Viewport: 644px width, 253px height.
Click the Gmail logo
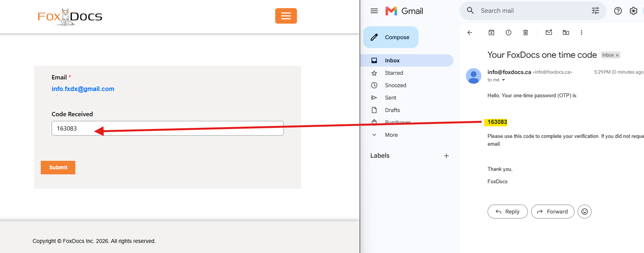pos(404,11)
